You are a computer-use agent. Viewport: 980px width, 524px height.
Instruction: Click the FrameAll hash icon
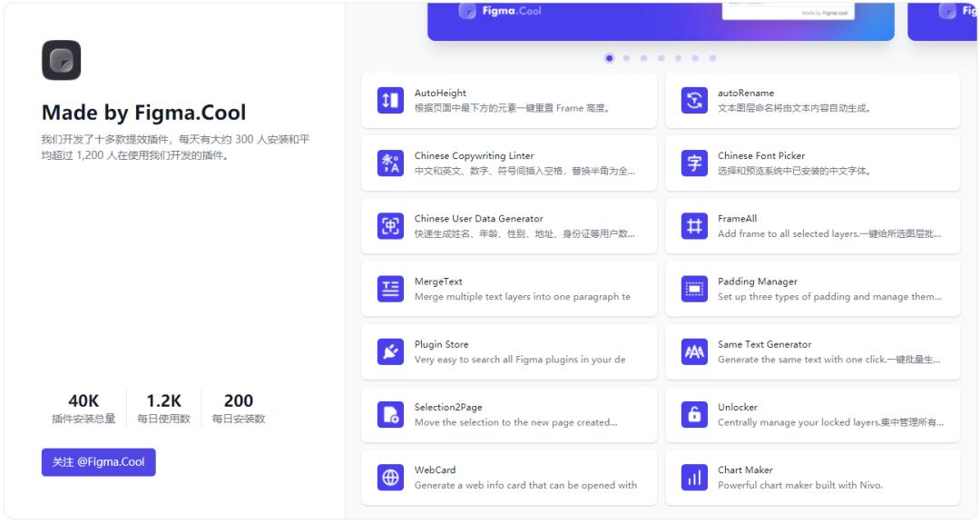(x=694, y=226)
